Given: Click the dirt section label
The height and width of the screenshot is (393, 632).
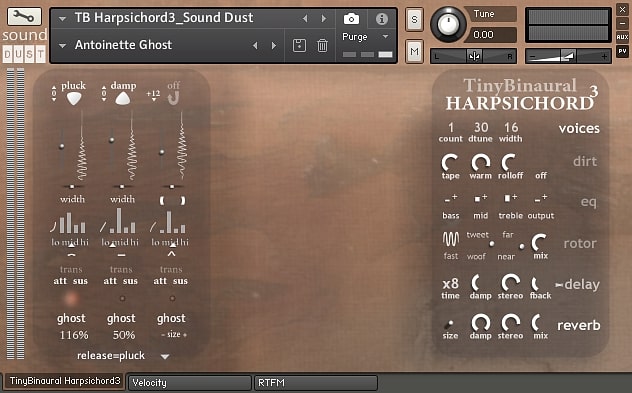Looking at the screenshot, I should [585, 161].
